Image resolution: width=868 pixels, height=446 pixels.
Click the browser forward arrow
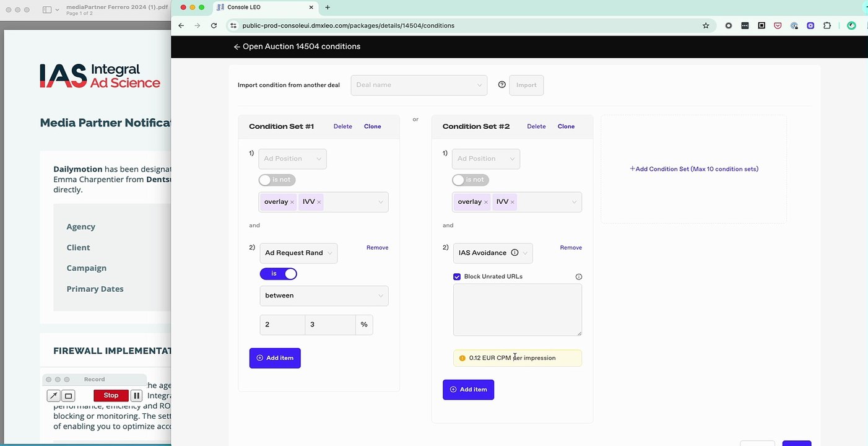[x=197, y=25]
